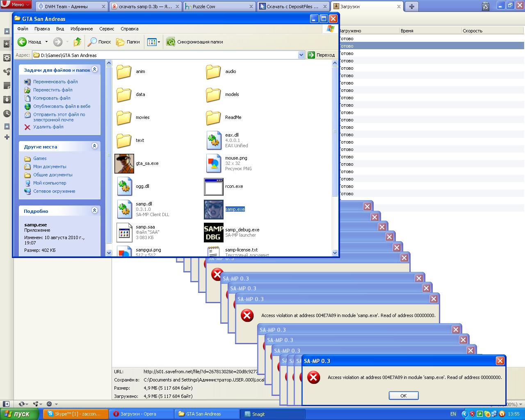Viewport: 525px width, 420px height.
Task: Select the ReadMe folder
Action: point(213,117)
